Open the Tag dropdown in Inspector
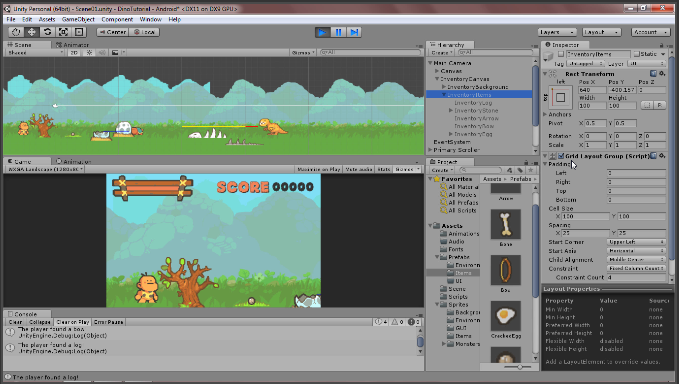This screenshot has height=384, width=679. click(585, 64)
